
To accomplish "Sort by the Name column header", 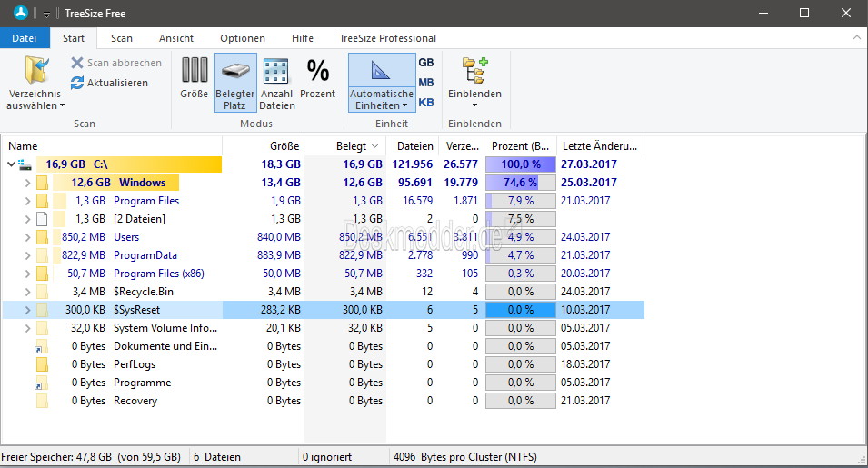I will coord(112,146).
